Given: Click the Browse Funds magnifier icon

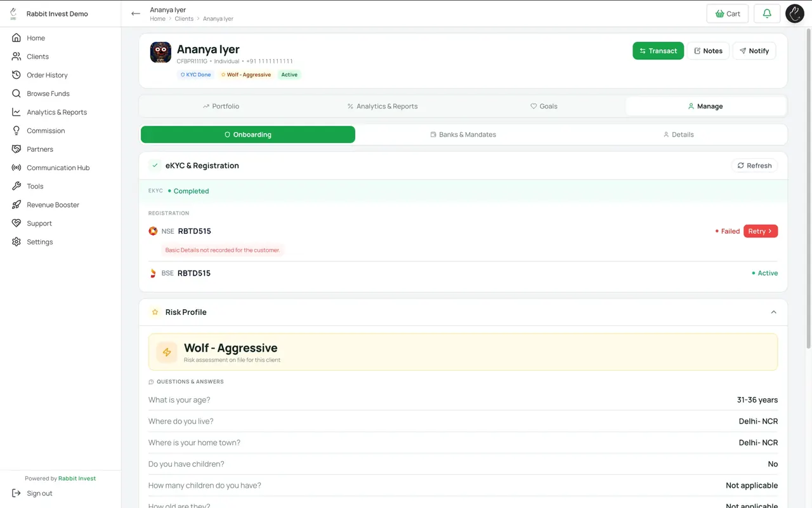Looking at the screenshot, I should (x=16, y=93).
